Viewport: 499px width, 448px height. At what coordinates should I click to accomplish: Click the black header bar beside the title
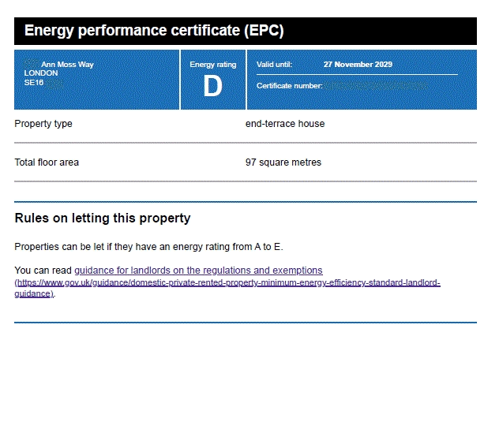(x=379, y=32)
